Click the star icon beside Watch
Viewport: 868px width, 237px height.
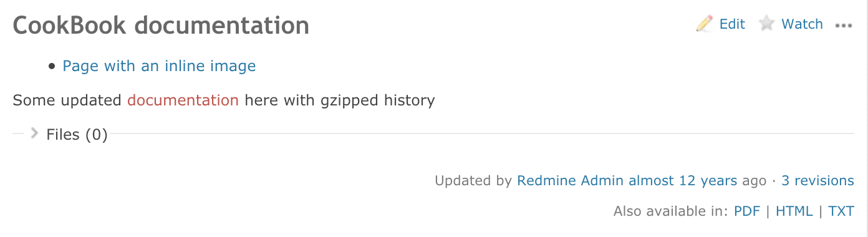point(766,24)
